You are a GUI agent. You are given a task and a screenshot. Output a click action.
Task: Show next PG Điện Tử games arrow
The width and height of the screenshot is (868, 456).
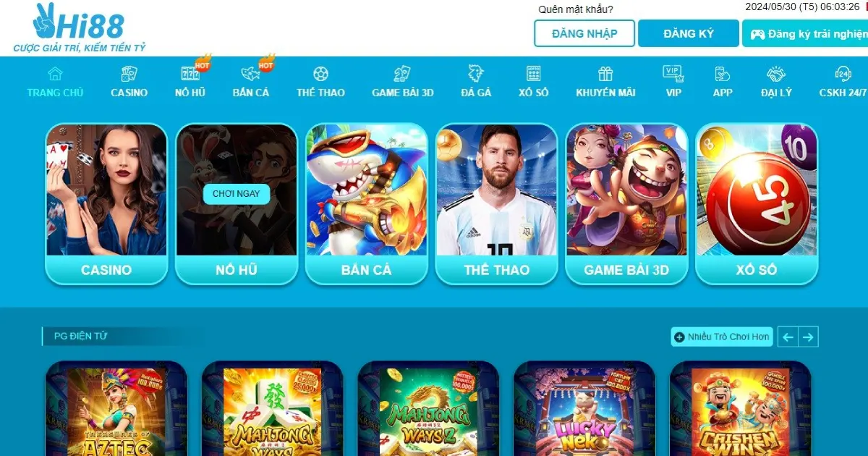[x=809, y=337]
